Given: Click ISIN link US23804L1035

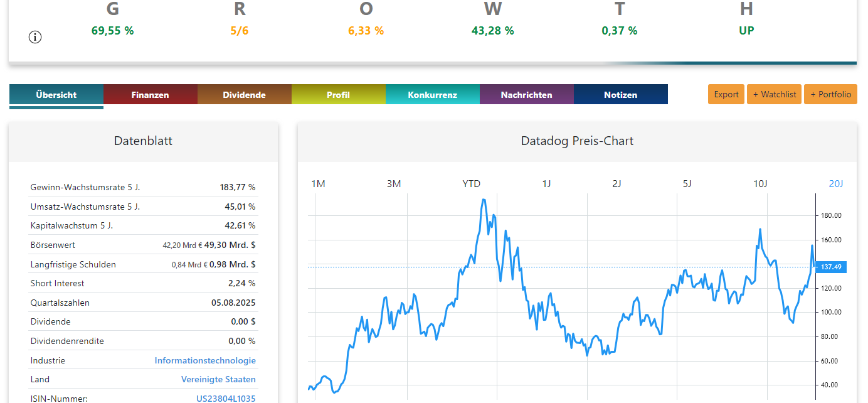Looking at the screenshot, I should pyautogui.click(x=226, y=398).
